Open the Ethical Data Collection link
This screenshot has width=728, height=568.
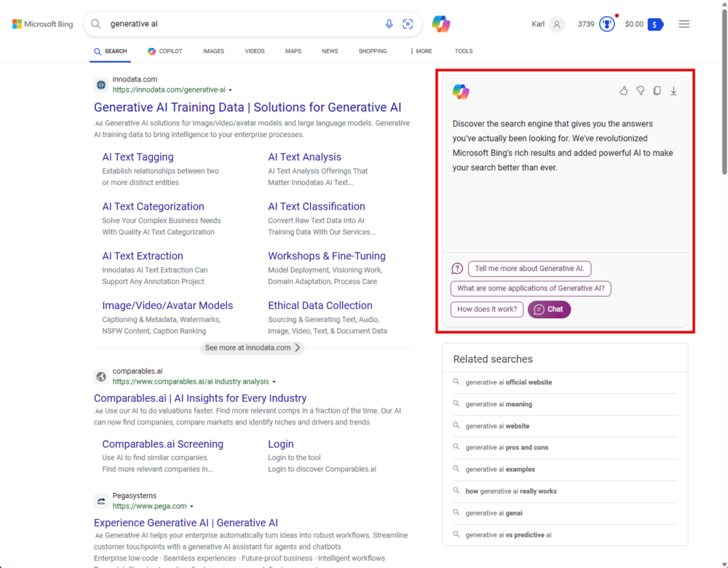pos(320,306)
